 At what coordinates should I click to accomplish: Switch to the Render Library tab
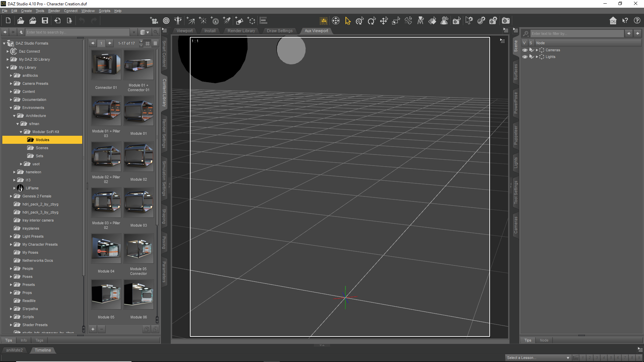pyautogui.click(x=241, y=31)
